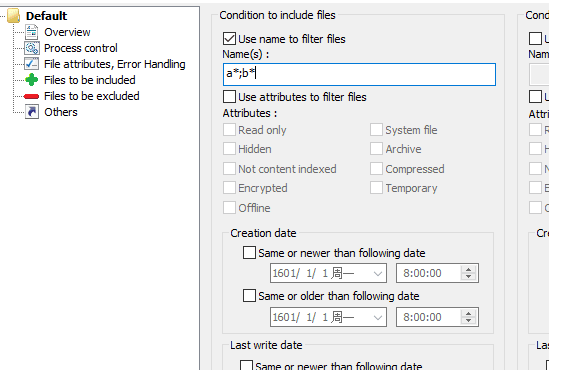The height and width of the screenshot is (376, 569).
Task: Select the Process control gear icon
Action: coord(32,48)
